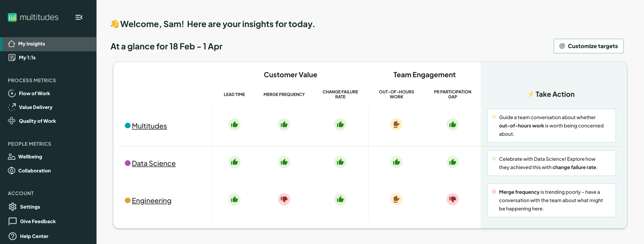Screen dimensions: 644x244
Task: Click Multitudes' out-of-hours work amber icon
Action: click(x=396, y=125)
